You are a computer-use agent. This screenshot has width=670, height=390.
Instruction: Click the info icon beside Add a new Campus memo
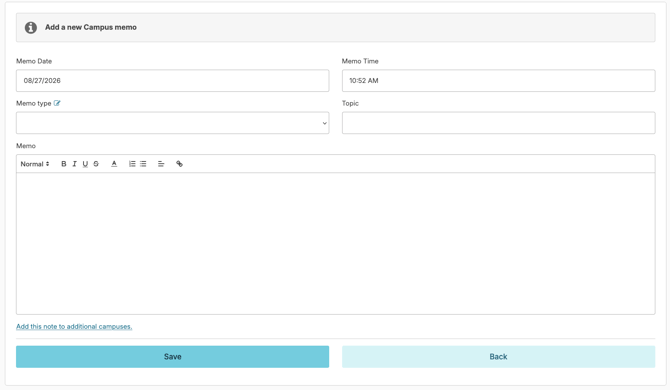click(x=30, y=27)
